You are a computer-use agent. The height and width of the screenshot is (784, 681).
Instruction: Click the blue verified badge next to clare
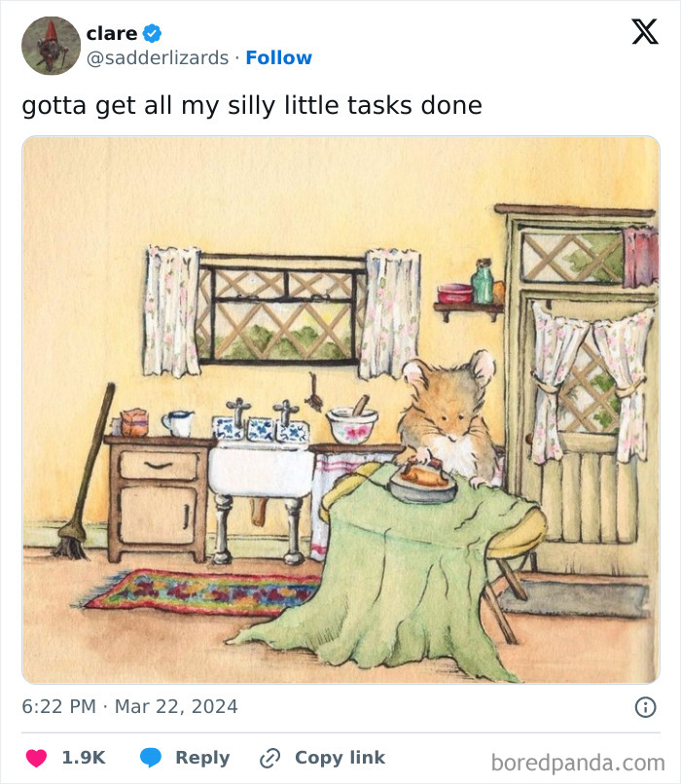click(152, 32)
